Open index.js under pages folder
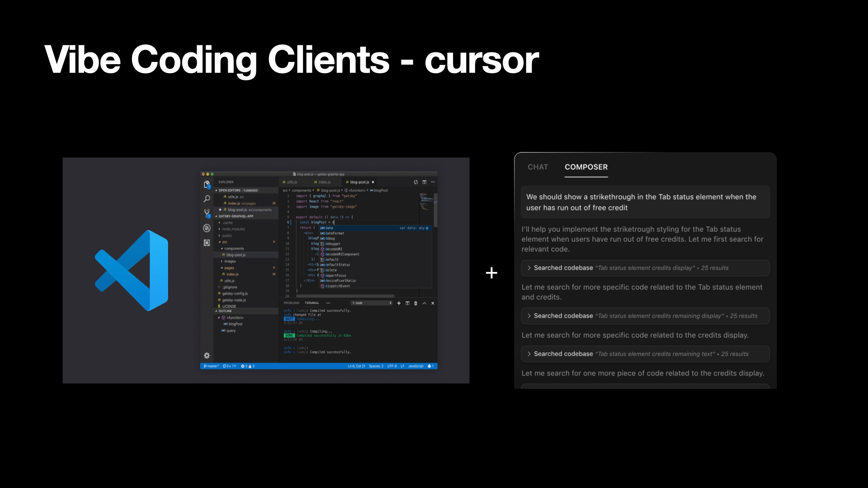Image resolution: width=868 pixels, height=488 pixels. pos(246,274)
